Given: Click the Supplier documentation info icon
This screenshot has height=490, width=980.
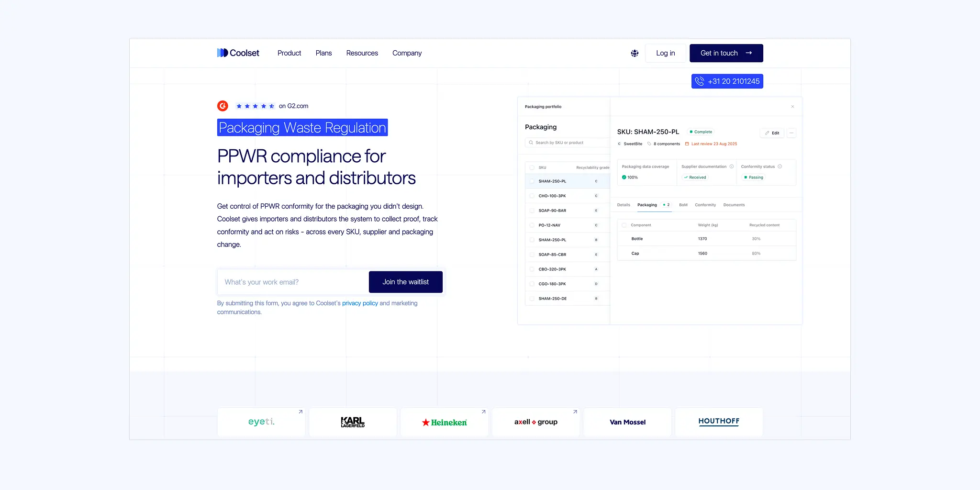Looking at the screenshot, I should click(x=732, y=166).
